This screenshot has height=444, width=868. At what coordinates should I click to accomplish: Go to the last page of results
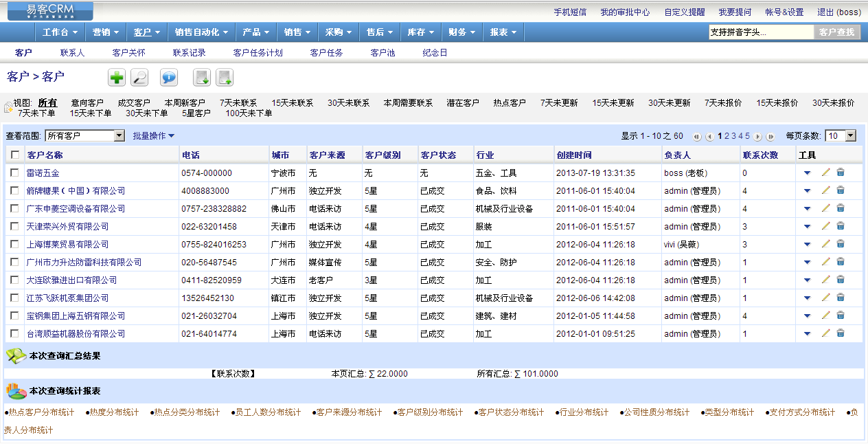[770, 137]
